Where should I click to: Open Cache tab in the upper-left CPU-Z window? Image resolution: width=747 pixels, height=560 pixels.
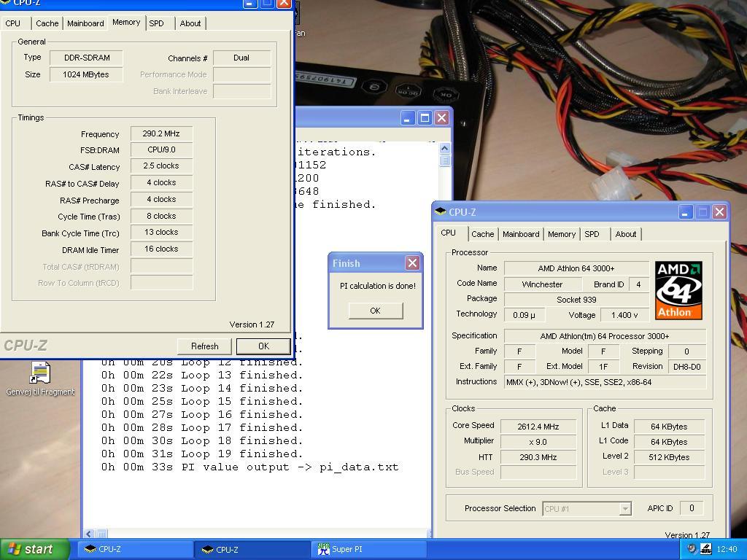[47, 23]
